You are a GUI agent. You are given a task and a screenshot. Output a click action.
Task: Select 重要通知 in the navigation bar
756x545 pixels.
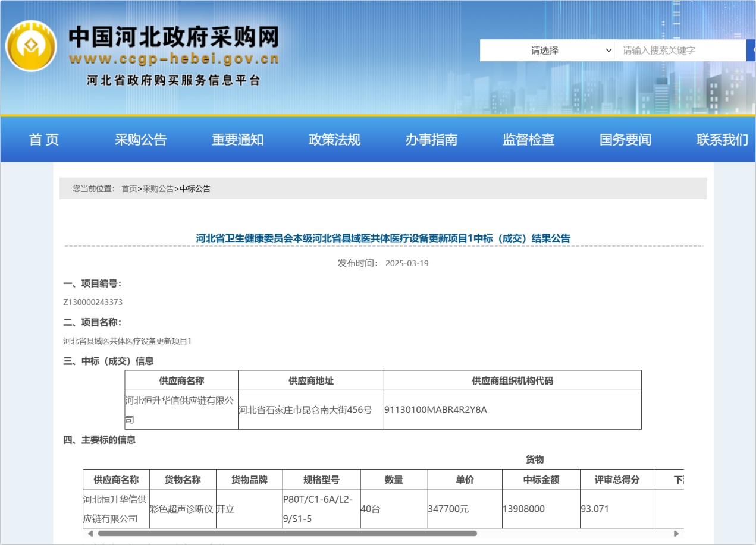pos(238,140)
